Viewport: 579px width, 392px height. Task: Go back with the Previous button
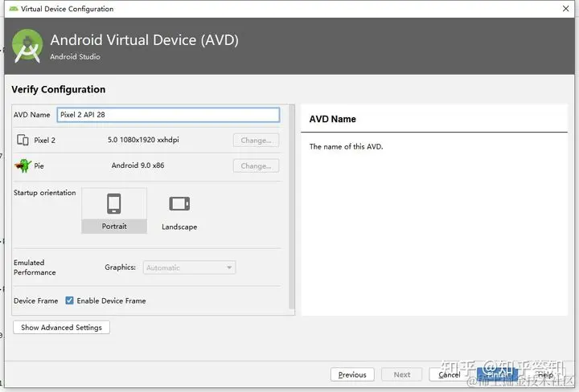pyautogui.click(x=352, y=374)
